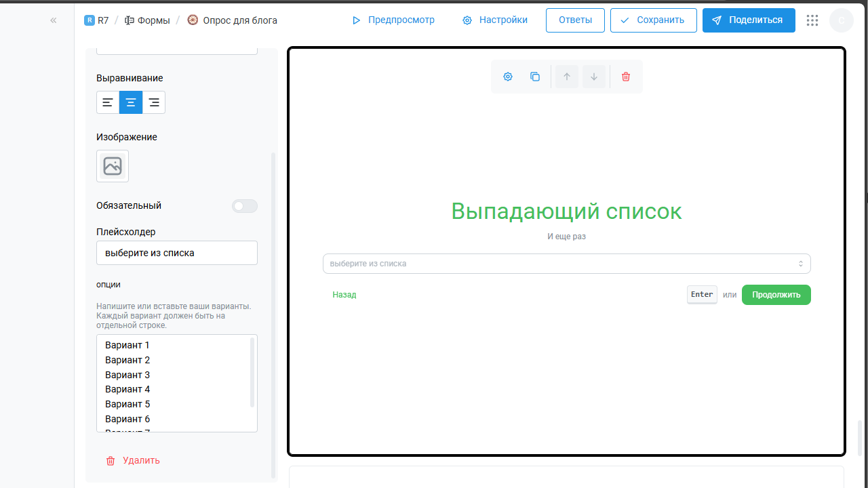Click the Вариант 6 line
Image resolution: width=868 pixels, height=488 pixels.
pos(127,419)
